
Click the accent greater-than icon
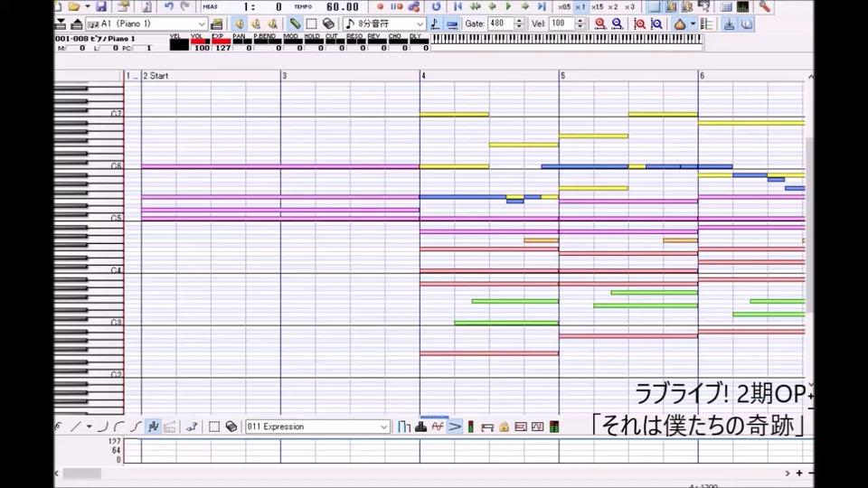[455, 427]
